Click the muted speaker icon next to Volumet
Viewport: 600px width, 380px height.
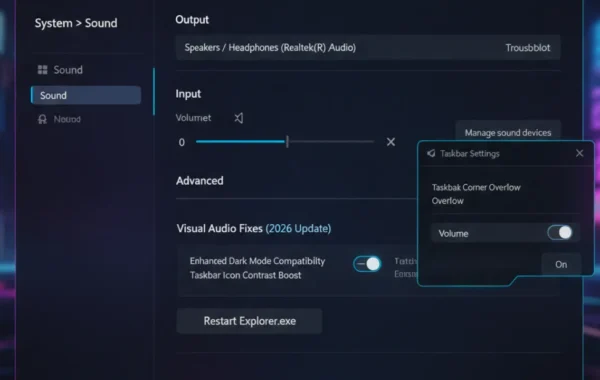(239, 118)
